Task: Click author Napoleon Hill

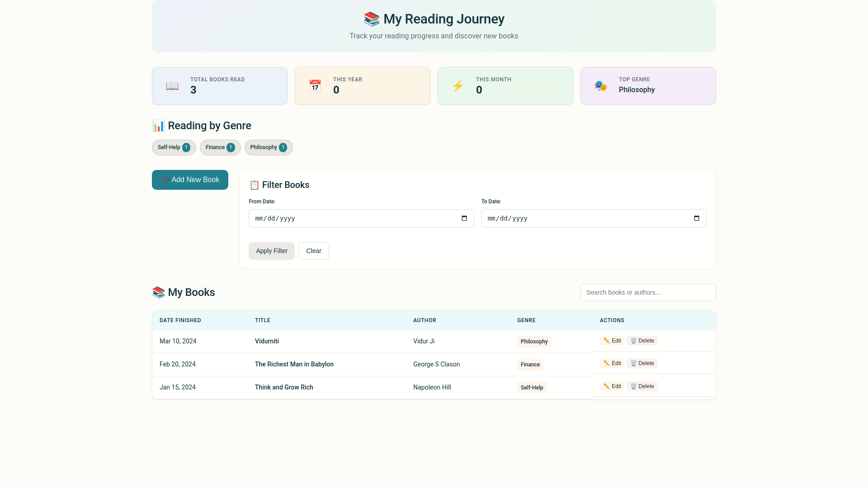Action: (432, 387)
